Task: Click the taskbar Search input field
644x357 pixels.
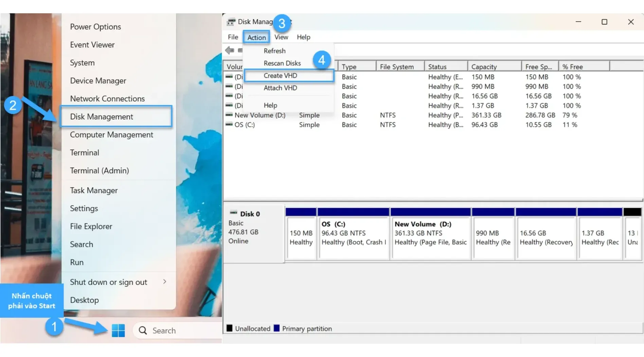Action: (x=177, y=330)
